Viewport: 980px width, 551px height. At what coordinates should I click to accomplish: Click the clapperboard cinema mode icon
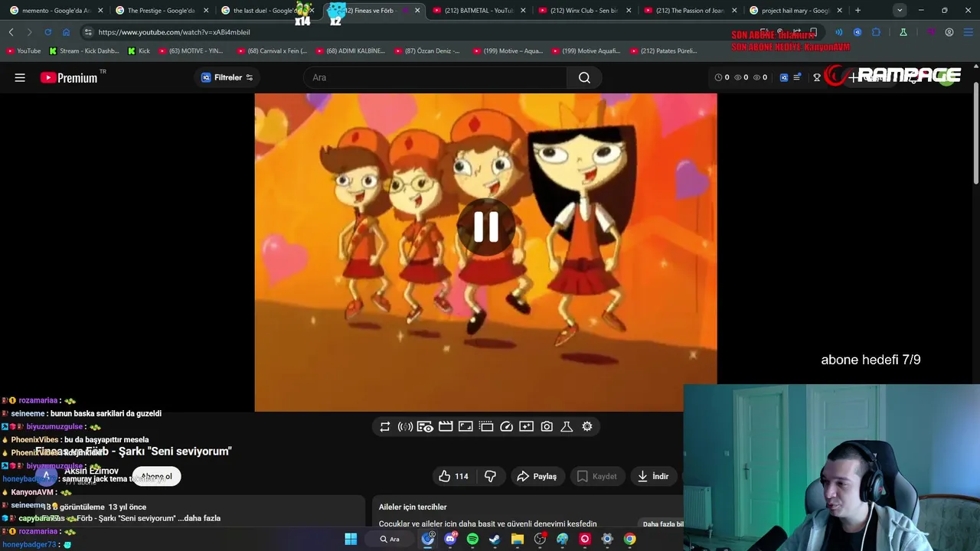pos(446,427)
